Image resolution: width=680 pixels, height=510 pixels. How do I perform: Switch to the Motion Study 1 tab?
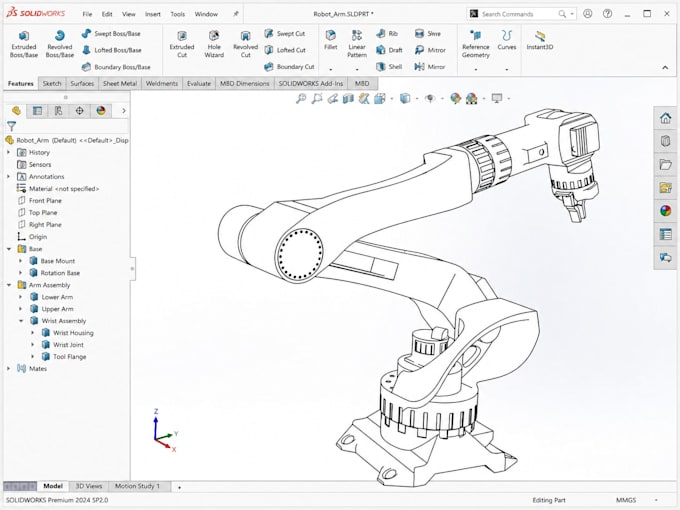pos(137,486)
